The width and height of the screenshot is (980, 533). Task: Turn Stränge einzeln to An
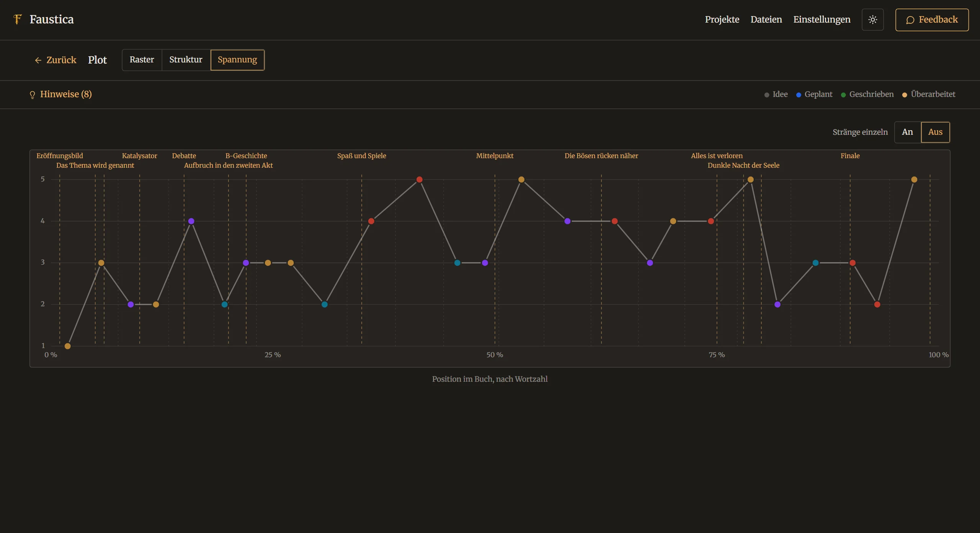pos(907,132)
